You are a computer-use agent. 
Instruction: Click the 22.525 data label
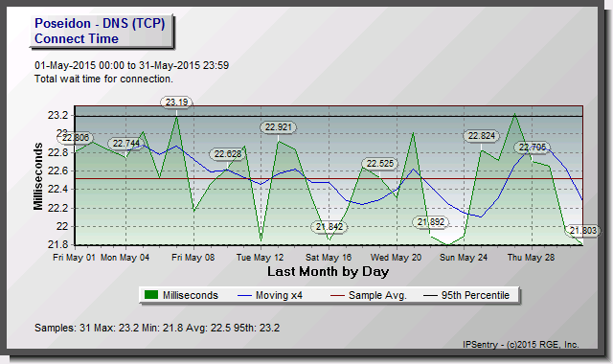pos(380,164)
